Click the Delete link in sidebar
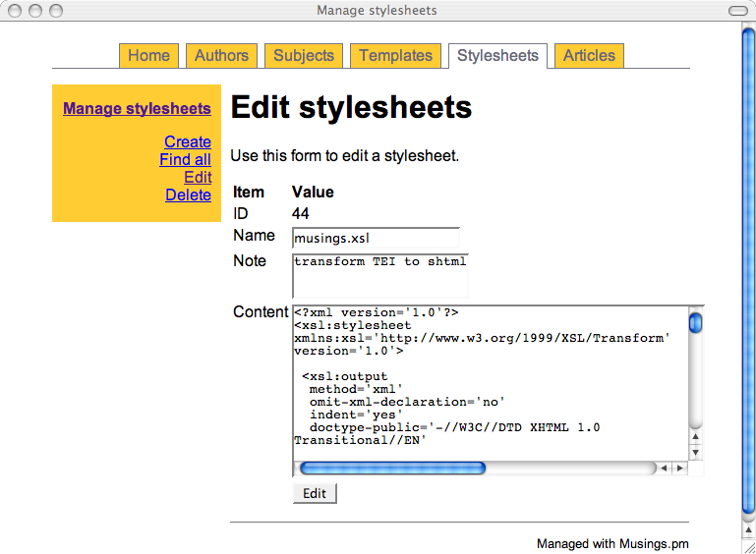The image size is (756, 554). [188, 195]
